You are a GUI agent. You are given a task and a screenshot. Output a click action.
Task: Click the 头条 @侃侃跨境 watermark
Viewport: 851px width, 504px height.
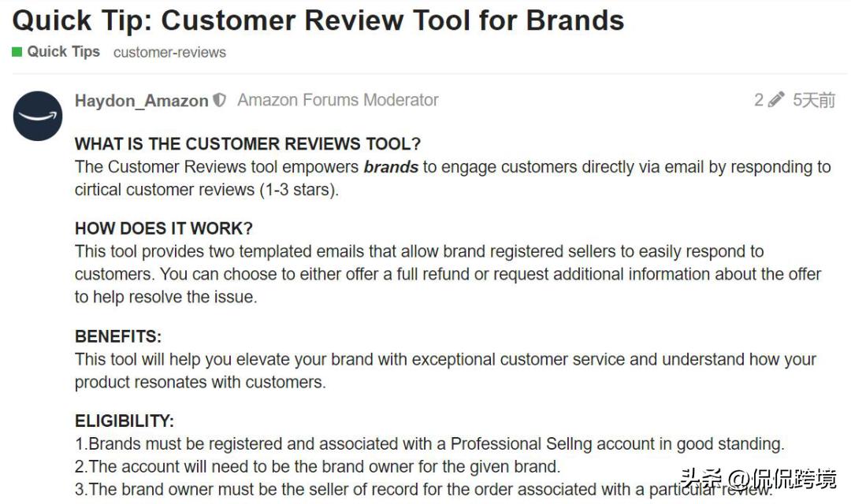(x=757, y=479)
